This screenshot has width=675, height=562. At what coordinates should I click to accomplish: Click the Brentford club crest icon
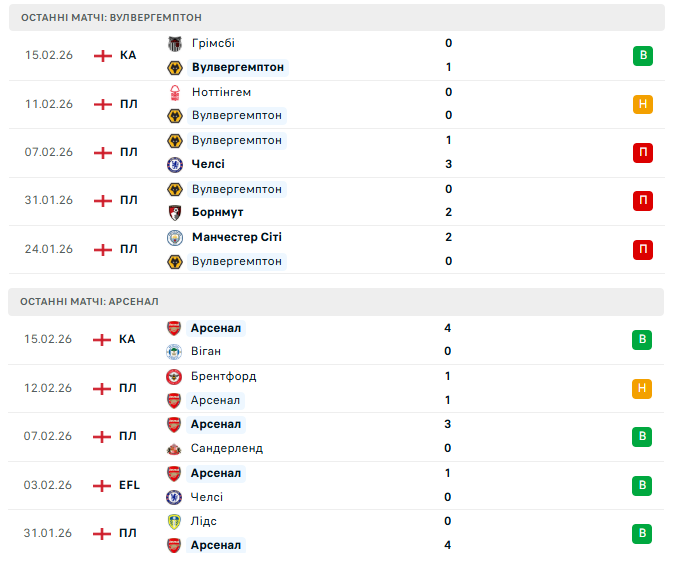(x=175, y=377)
